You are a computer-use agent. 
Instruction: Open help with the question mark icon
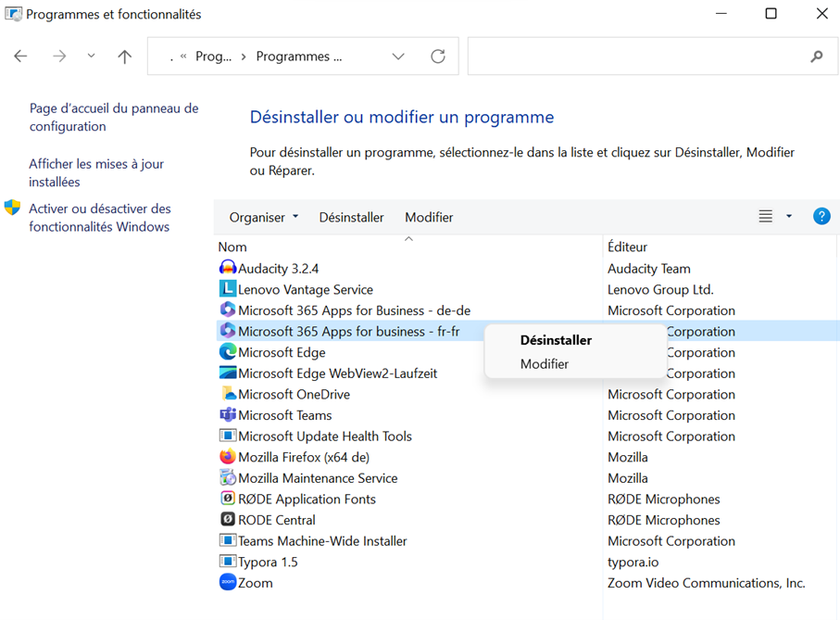coord(821,217)
